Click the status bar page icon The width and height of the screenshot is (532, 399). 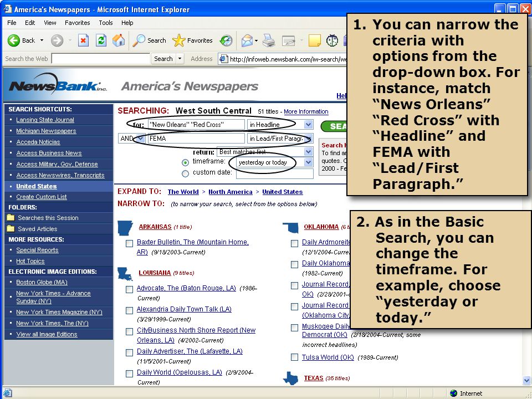[7, 393]
